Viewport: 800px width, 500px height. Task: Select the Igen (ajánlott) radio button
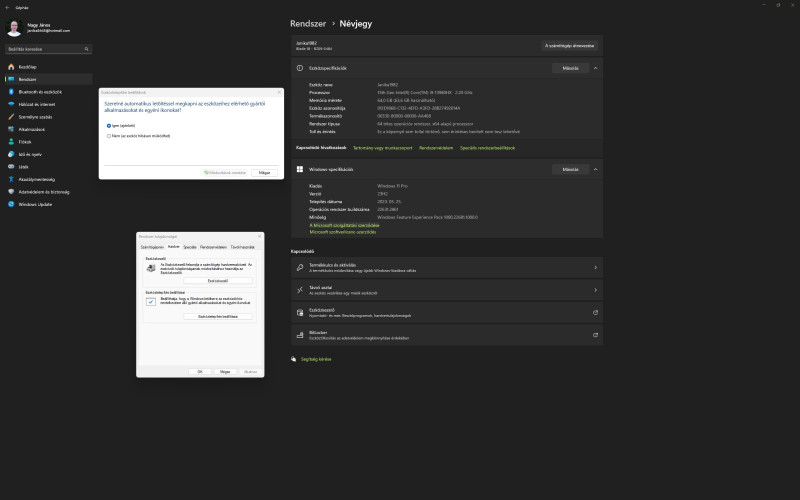point(109,126)
